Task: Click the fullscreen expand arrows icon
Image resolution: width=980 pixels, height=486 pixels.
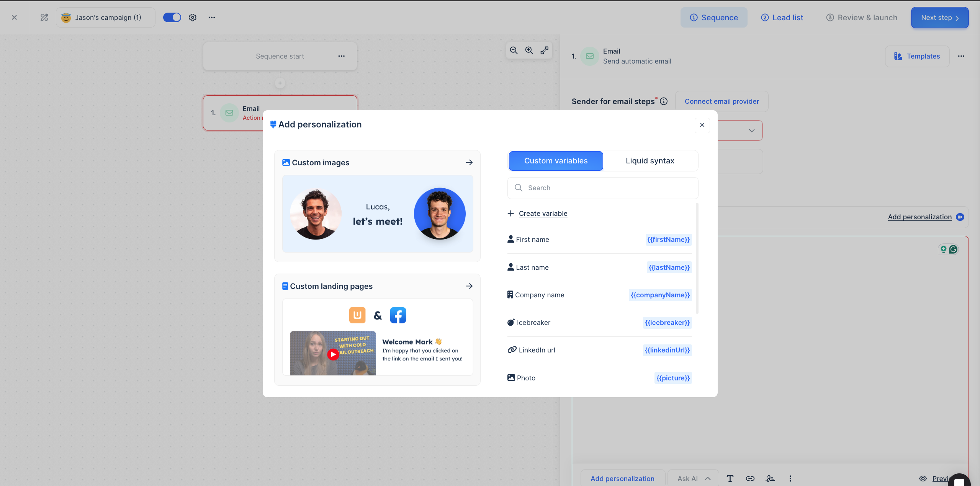Action: click(544, 51)
